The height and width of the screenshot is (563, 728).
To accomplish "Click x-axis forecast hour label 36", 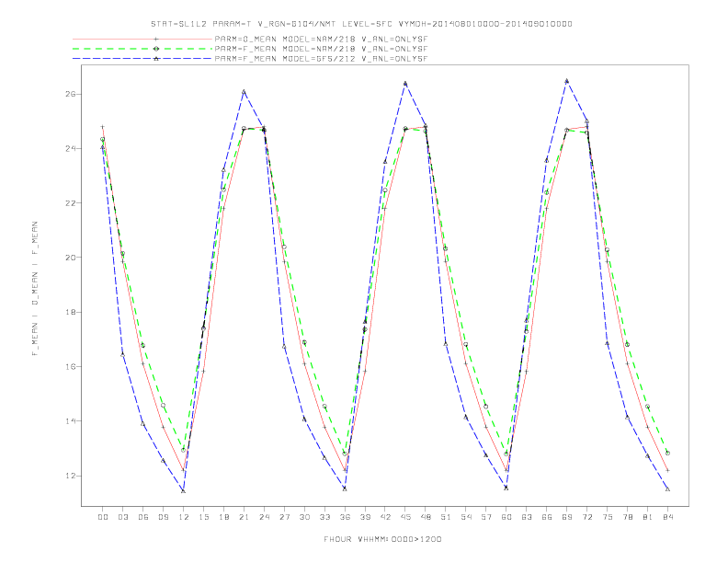I will click(x=345, y=517).
